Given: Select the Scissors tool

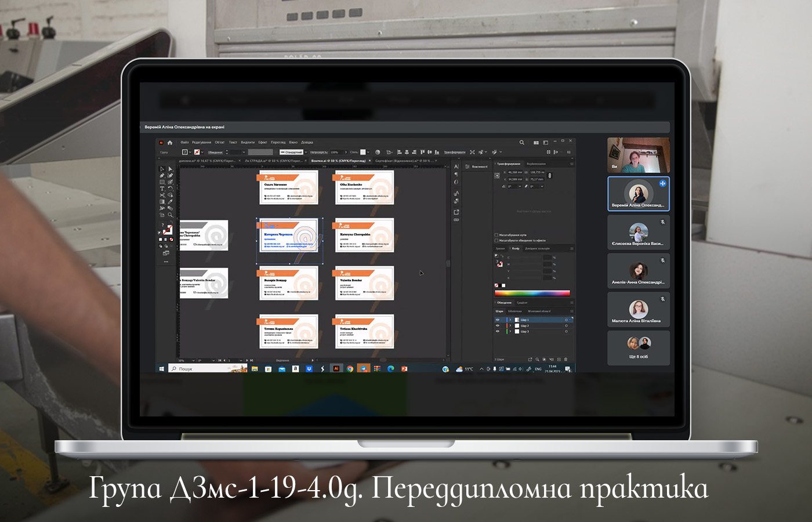Looking at the screenshot, I should click(x=162, y=195).
